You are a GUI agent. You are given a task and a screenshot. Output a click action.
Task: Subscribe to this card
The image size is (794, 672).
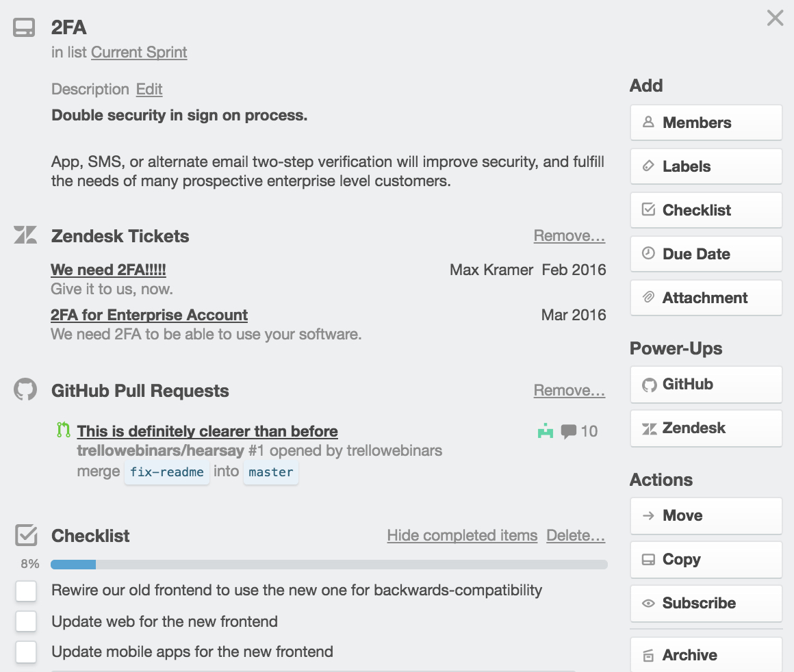pos(706,603)
